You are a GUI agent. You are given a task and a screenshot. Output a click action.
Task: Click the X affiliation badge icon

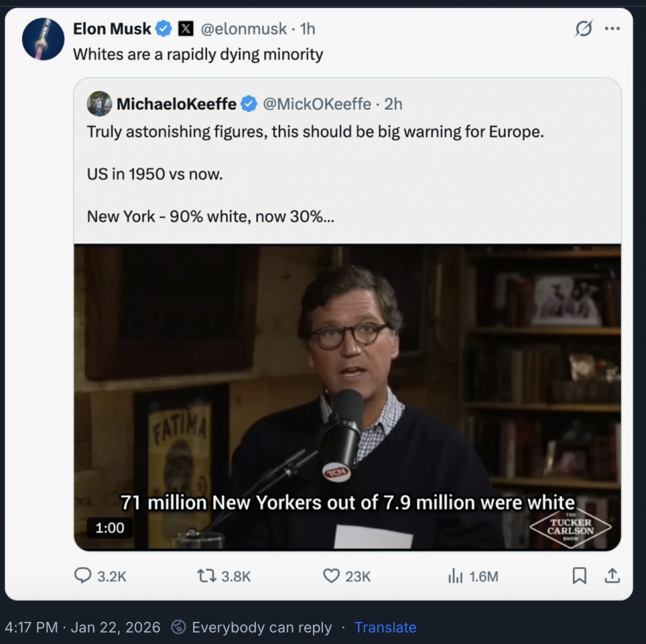(185, 29)
